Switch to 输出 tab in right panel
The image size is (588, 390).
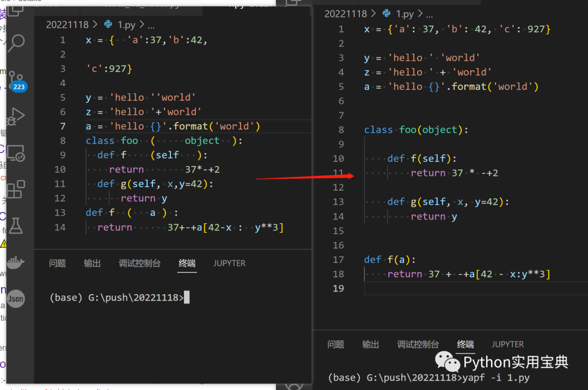[371, 344]
